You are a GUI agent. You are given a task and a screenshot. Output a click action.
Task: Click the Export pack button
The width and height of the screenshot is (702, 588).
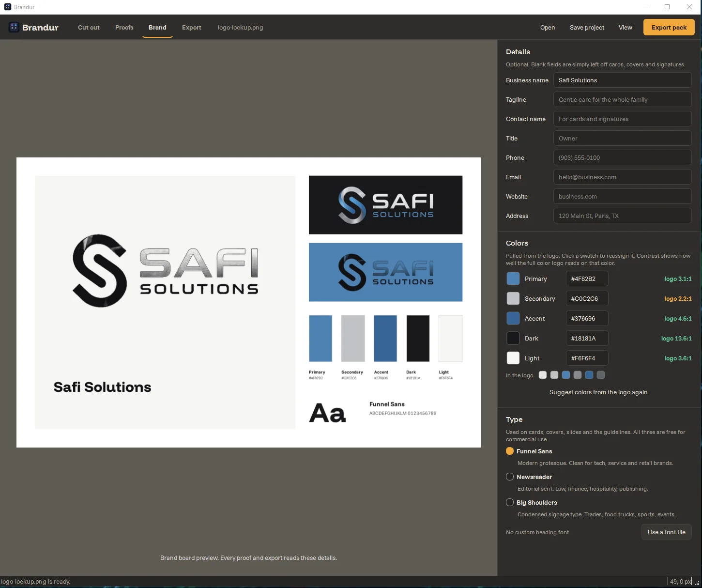click(669, 28)
